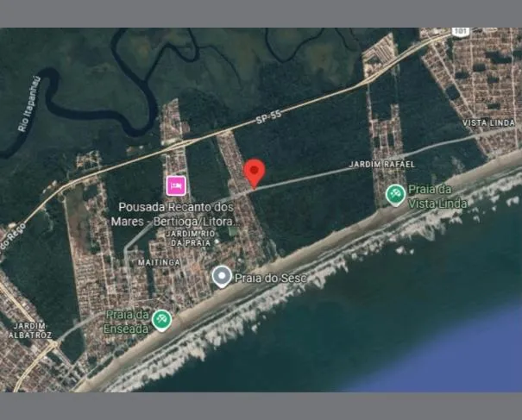This screenshot has width=522, height=420.
Task: Click the red location pin marker
Action: [253, 172]
